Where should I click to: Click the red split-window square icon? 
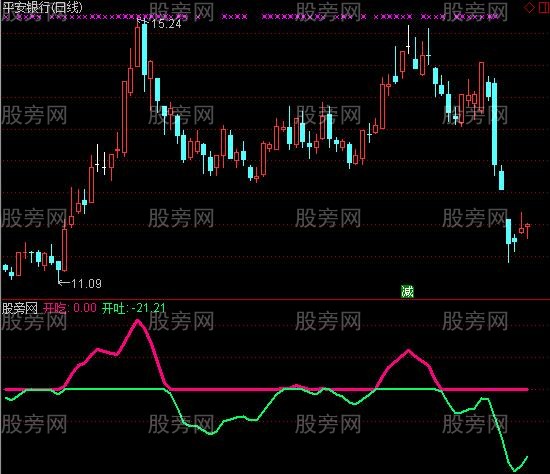[x=544, y=7]
